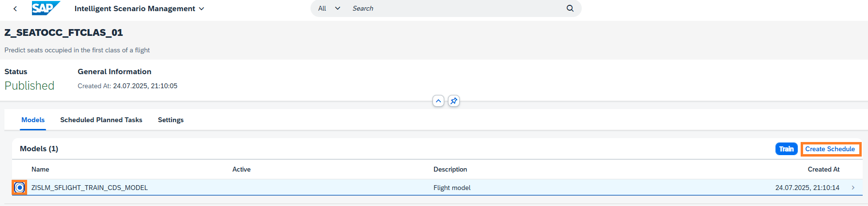
Task: Click the Created At column header
Action: (823, 169)
